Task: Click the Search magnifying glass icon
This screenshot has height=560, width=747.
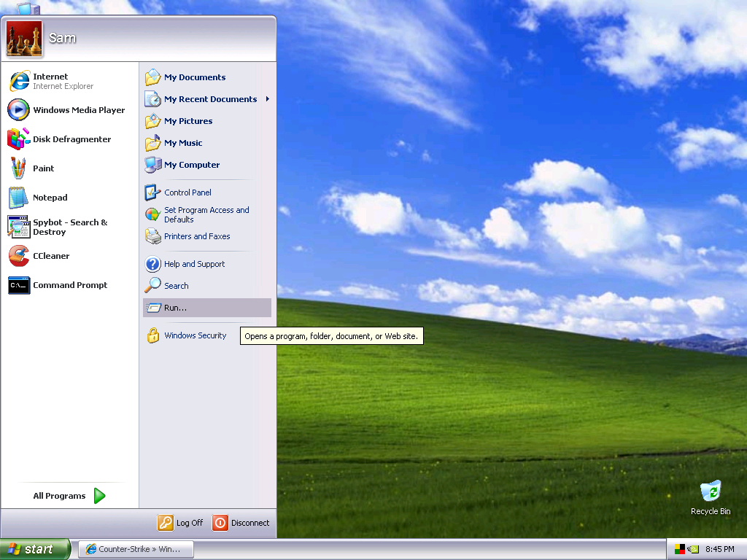Action: pos(153,286)
